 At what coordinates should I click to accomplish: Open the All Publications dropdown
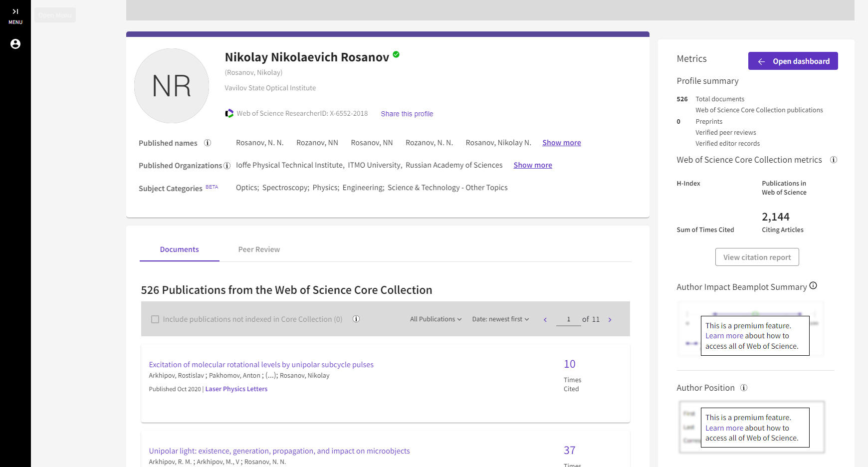coord(435,319)
